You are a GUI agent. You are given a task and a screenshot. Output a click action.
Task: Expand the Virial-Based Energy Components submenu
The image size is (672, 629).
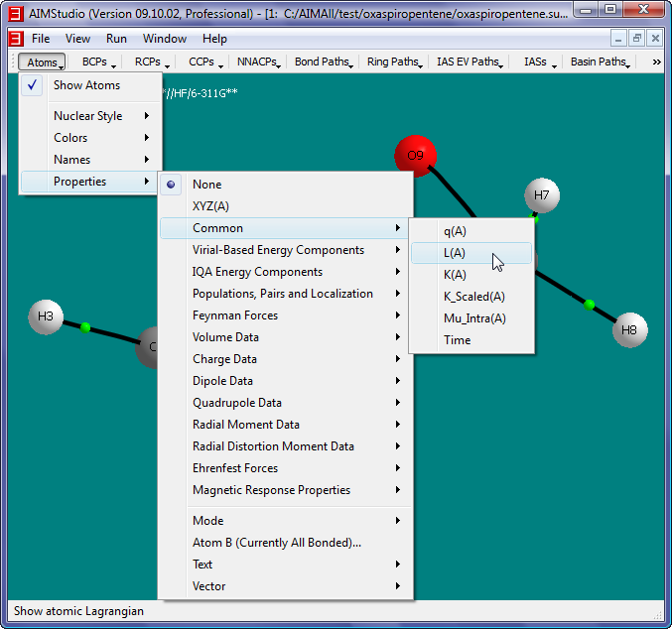(x=278, y=250)
